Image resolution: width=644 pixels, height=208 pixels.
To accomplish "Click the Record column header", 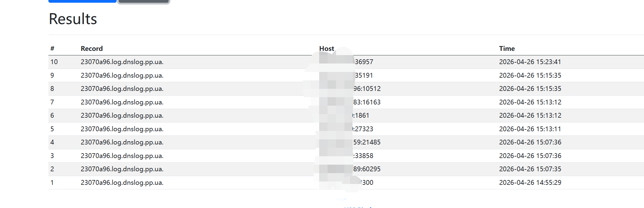I will click(92, 48).
